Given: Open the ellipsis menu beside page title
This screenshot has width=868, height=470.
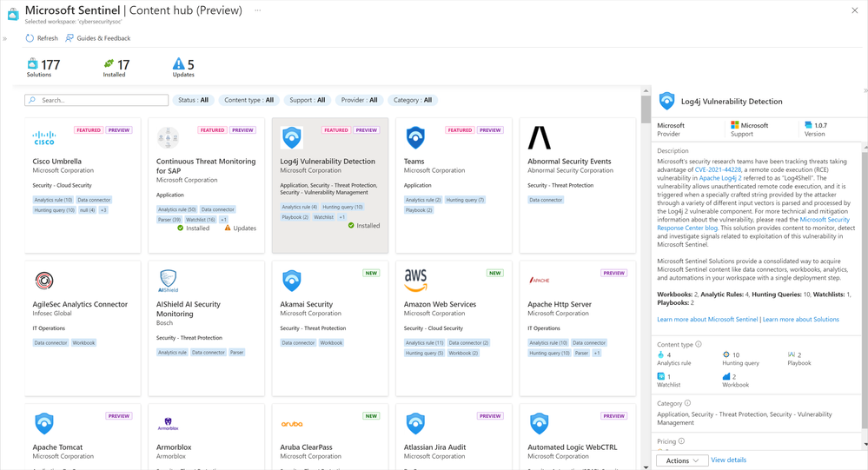Looking at the screenshot, I should tap(257, 10).
